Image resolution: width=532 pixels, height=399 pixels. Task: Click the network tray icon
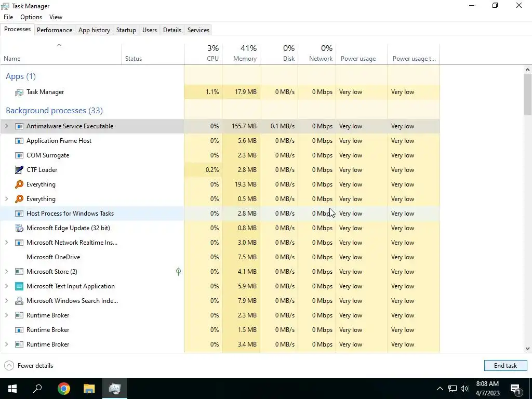coord(453,389)
